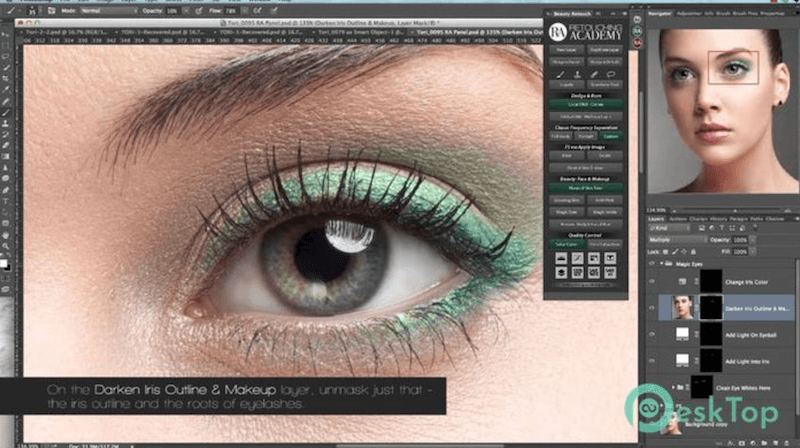
Task: Click the lock position icon
Action: 684,252
